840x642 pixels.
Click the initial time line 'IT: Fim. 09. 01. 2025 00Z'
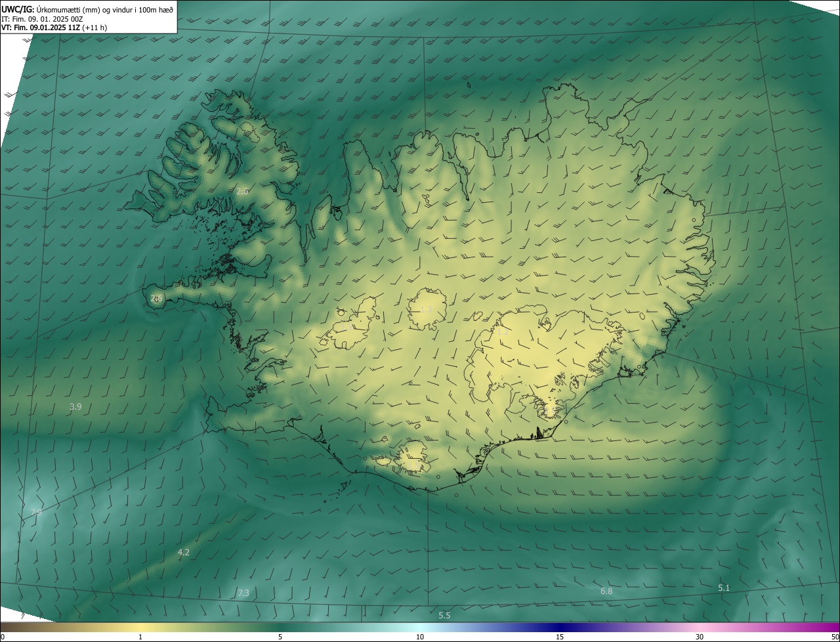pyautogui.click(x=42, y=19)
